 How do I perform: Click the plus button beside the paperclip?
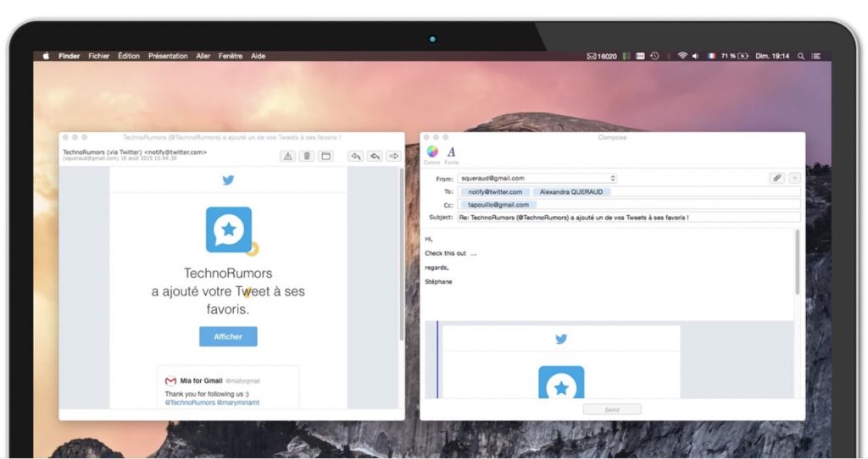(794, 178)
